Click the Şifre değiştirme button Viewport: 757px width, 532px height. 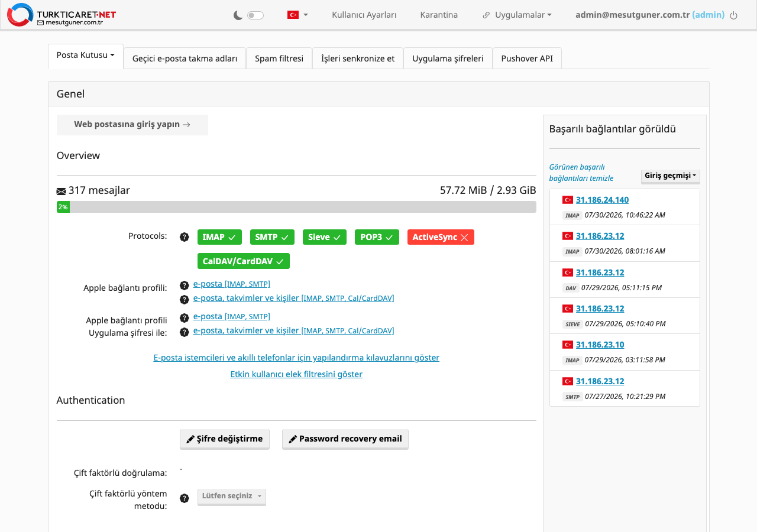[225, 439]
